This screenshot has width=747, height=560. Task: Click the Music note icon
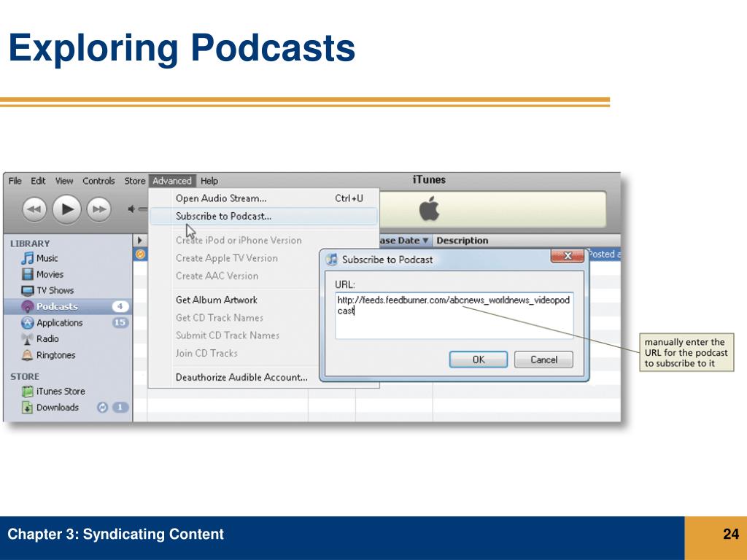27,258
